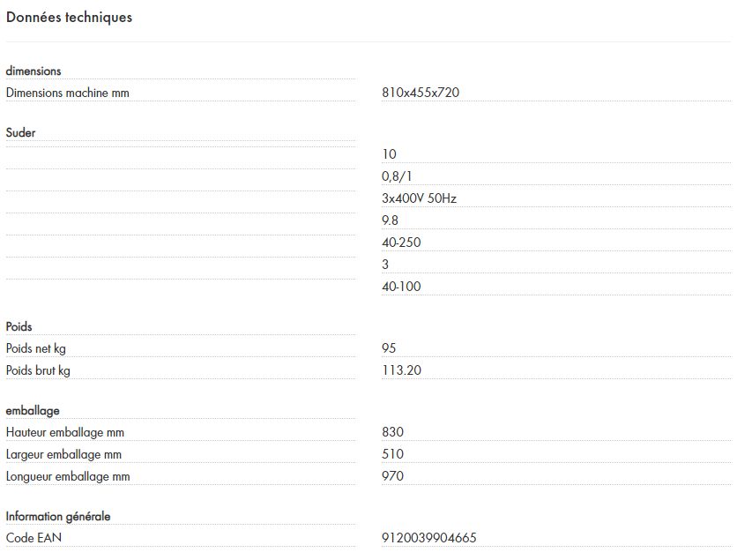Click the Dimensions machine mm label
Viewport: 737px width, 560px height.
(x=67, y=93)
